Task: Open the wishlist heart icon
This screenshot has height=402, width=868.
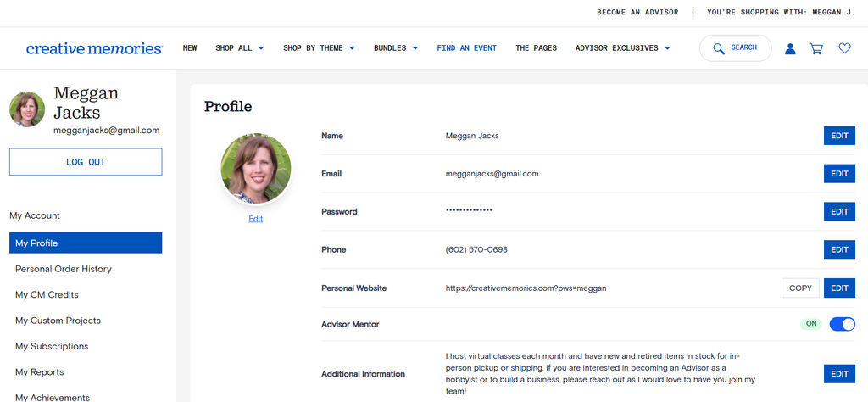Action: (844, 48)
